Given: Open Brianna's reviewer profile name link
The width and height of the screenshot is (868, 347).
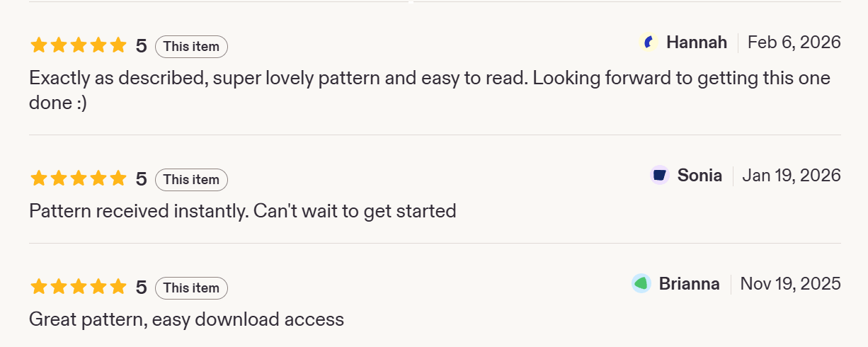Looking at the screenshot, I should click(x=689, y=284).
